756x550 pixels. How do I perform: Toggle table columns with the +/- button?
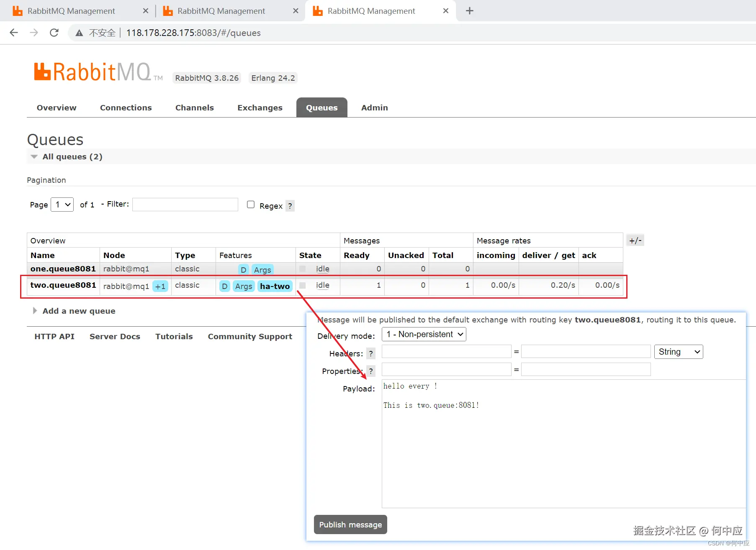tap(635, 240)
